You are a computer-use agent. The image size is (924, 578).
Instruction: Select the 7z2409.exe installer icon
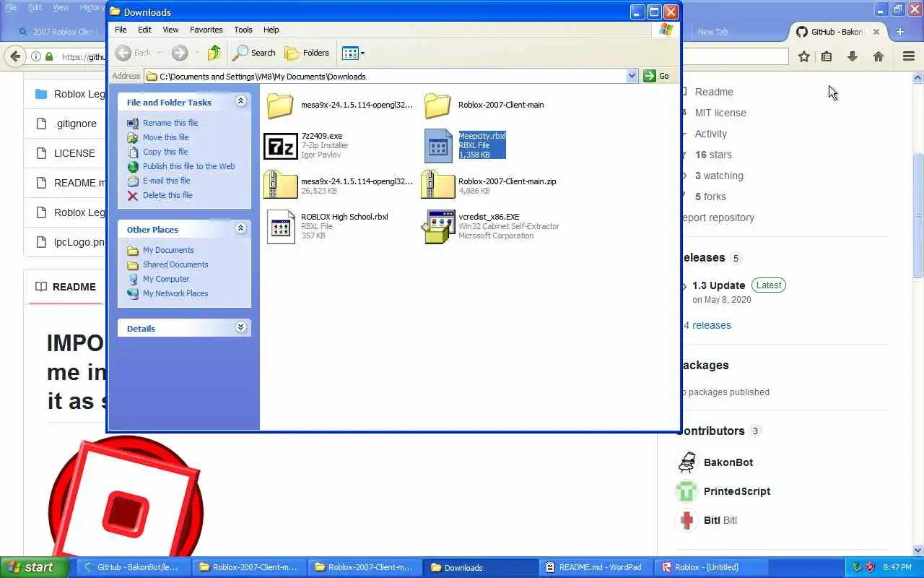[281, 146]
